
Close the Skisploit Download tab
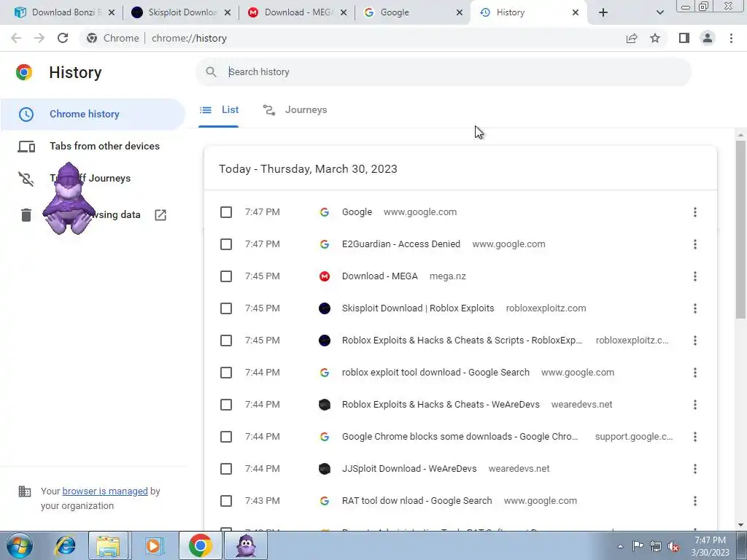click(228, 12)
